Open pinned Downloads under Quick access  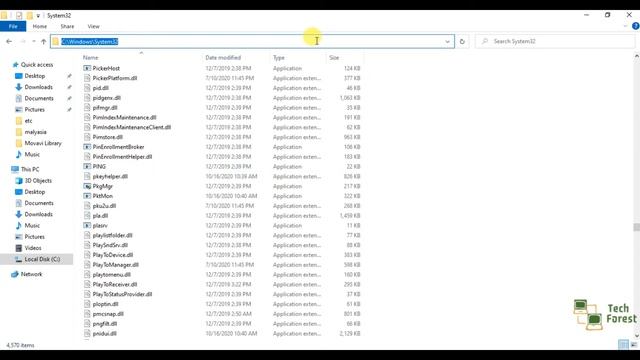38,87
